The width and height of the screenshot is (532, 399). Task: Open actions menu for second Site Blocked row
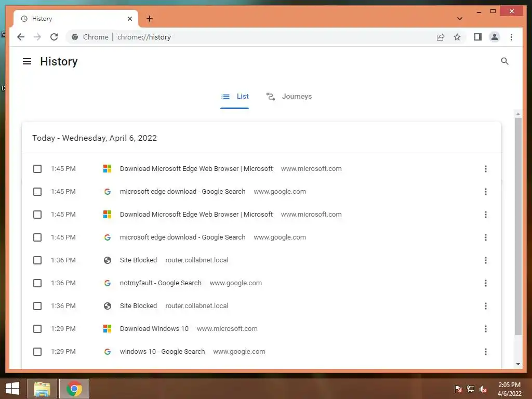coord(486,306)
